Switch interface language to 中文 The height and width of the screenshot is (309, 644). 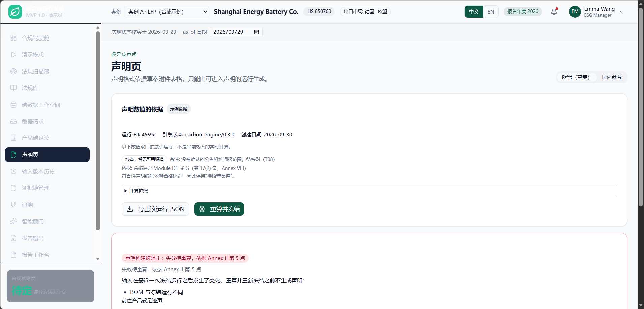point(474,12)
